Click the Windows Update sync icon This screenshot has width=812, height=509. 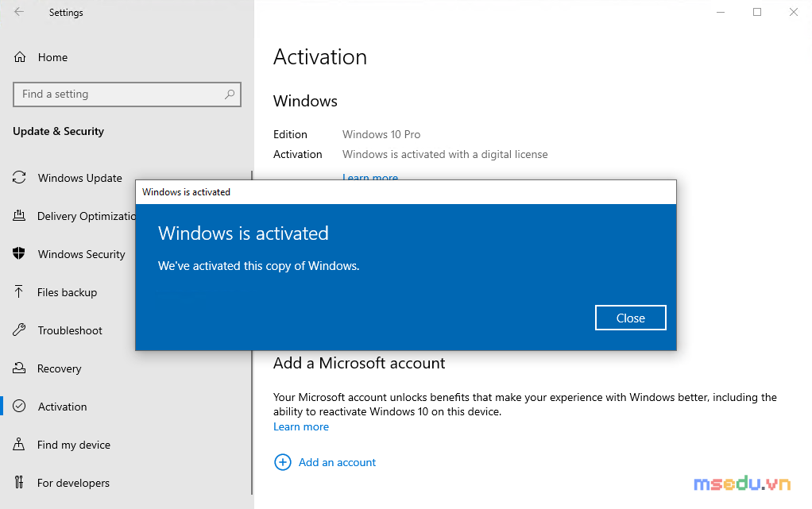[19, 178]
